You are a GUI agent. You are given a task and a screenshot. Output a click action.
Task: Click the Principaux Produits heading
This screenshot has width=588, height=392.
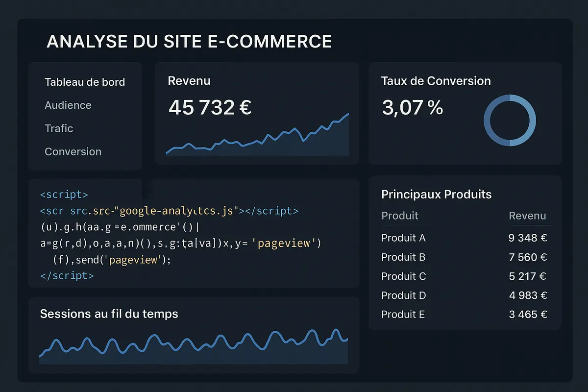coord(436,195)
